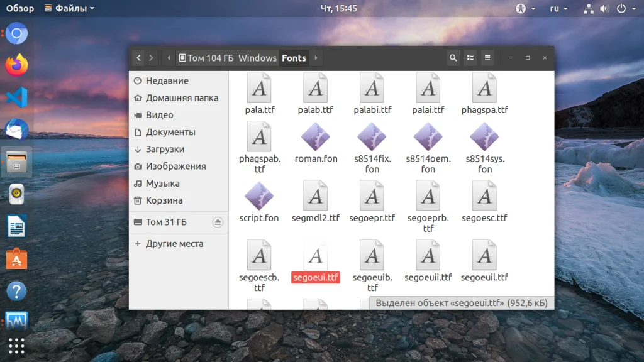Open the Обзор activities overview
Viewport: 644px width, 362px height.
coord(19,8)
